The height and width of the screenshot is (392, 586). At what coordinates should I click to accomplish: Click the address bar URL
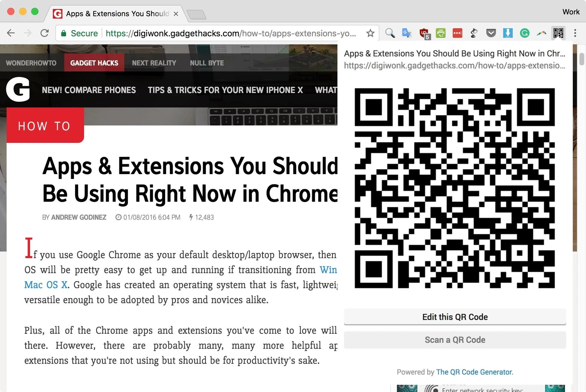tap(231, 33)
